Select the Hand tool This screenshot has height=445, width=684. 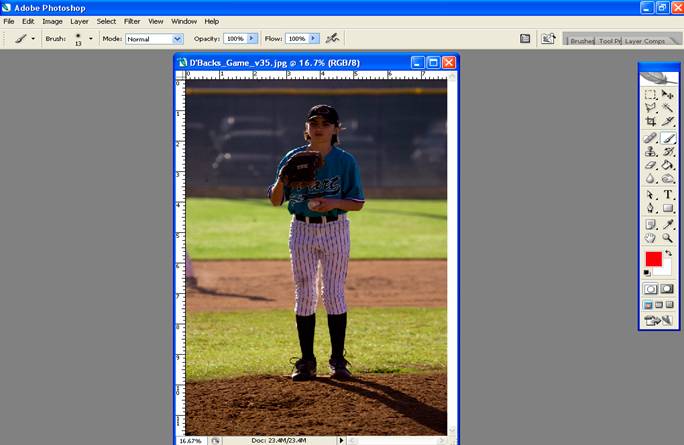pos(650,238)
